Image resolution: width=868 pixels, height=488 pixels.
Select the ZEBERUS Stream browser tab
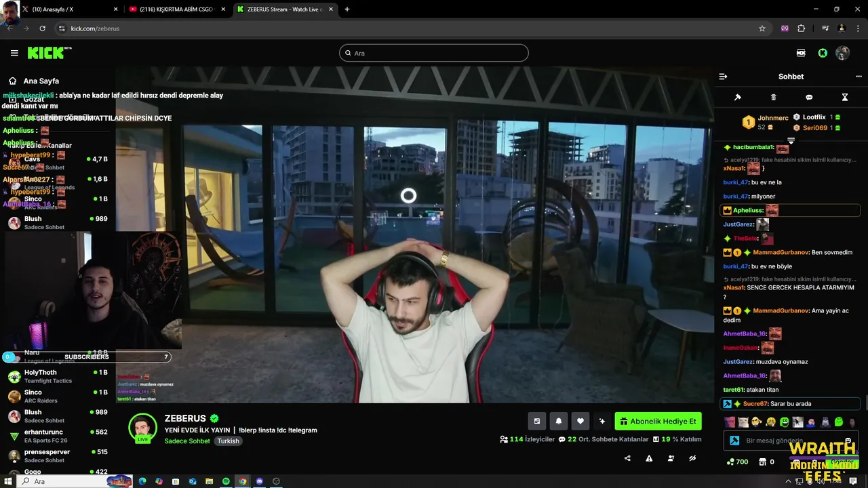coord(285,9)
